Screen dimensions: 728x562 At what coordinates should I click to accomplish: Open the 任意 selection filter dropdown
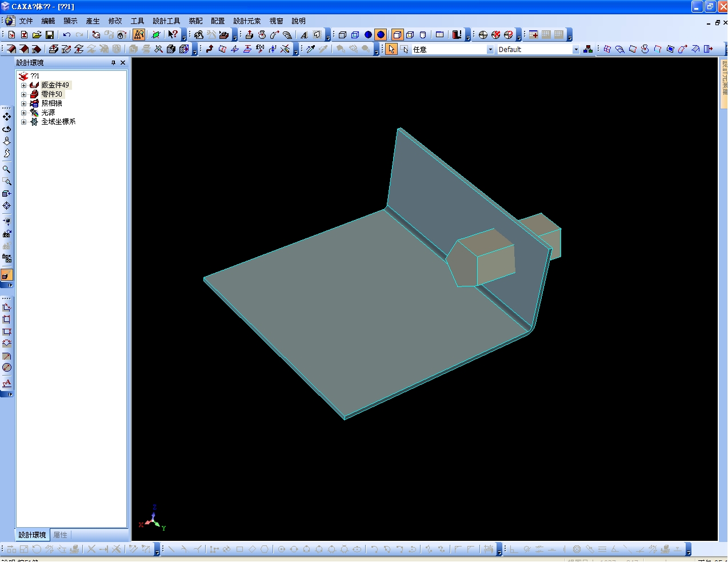click(x=490, y=50)
